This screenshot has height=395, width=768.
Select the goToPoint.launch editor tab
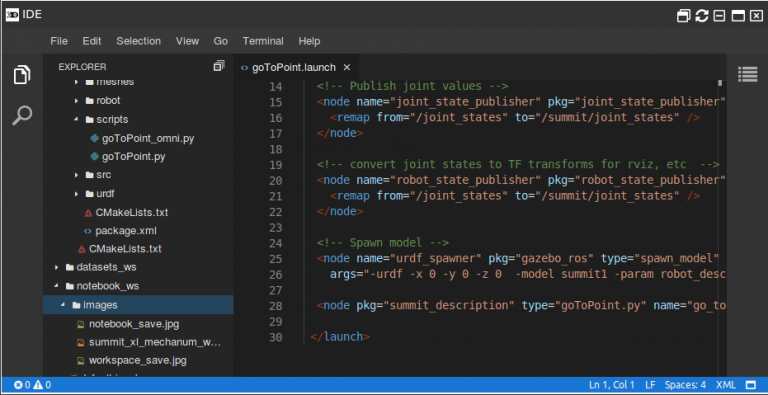[x=294, y=68]
